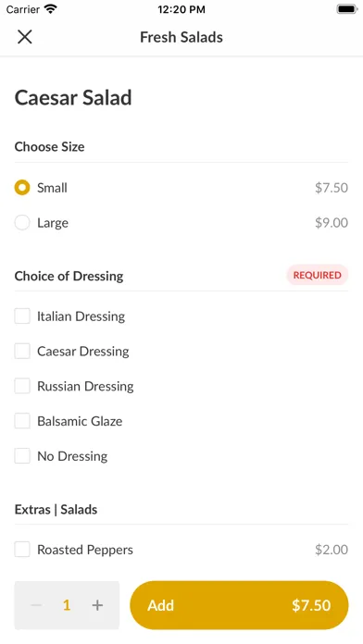Select the Large size radio button

click(22, 223)
